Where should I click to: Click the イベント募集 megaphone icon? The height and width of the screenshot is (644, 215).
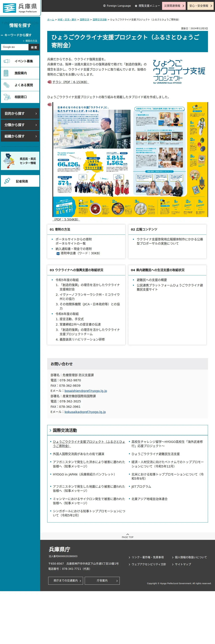7,61
